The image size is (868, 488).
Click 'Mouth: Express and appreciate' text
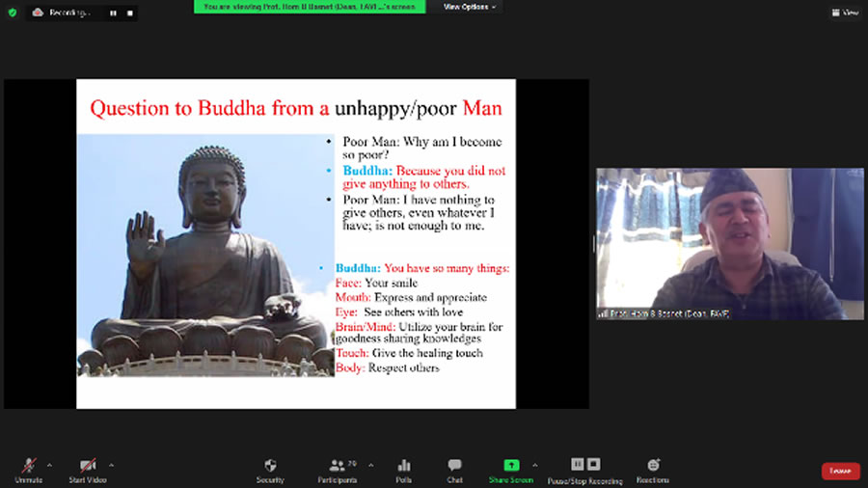point(411,298)
